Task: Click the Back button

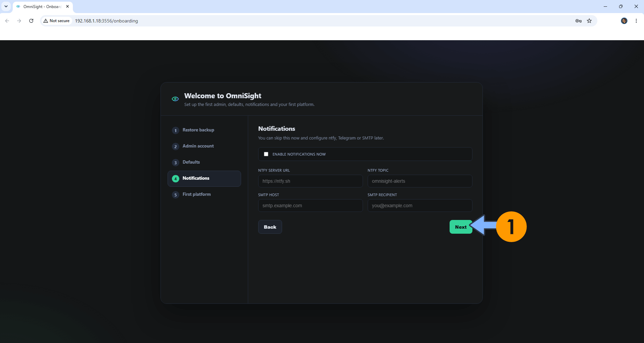Action: pos(270,227)
